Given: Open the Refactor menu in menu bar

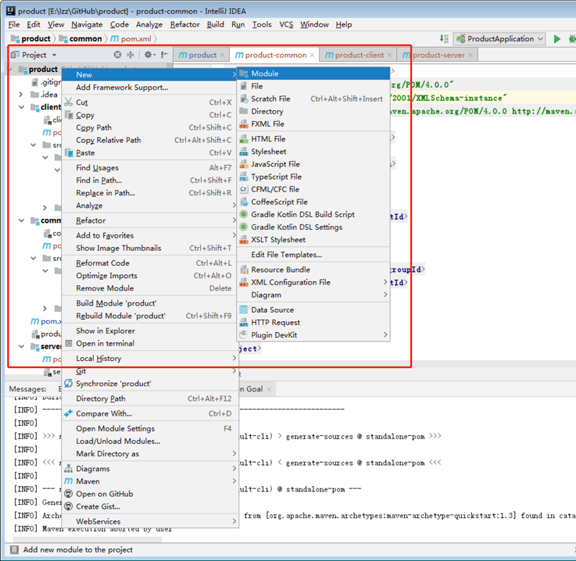Looking at the screenshot, I should (185, 25).
